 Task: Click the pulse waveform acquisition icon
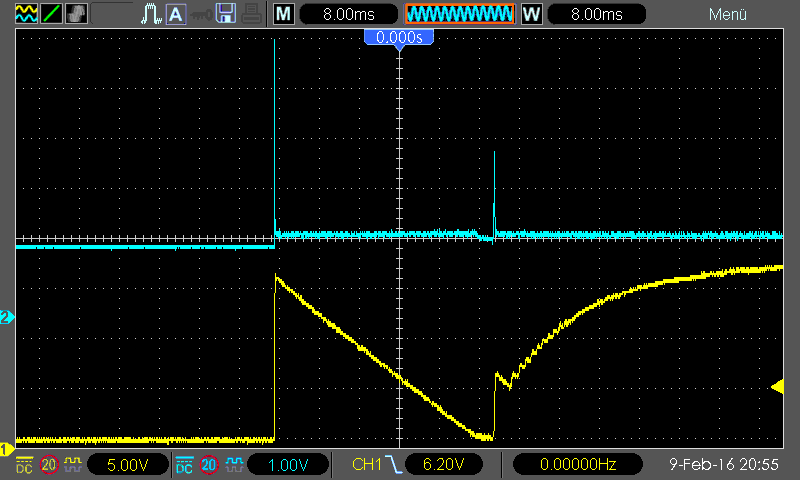151,14
